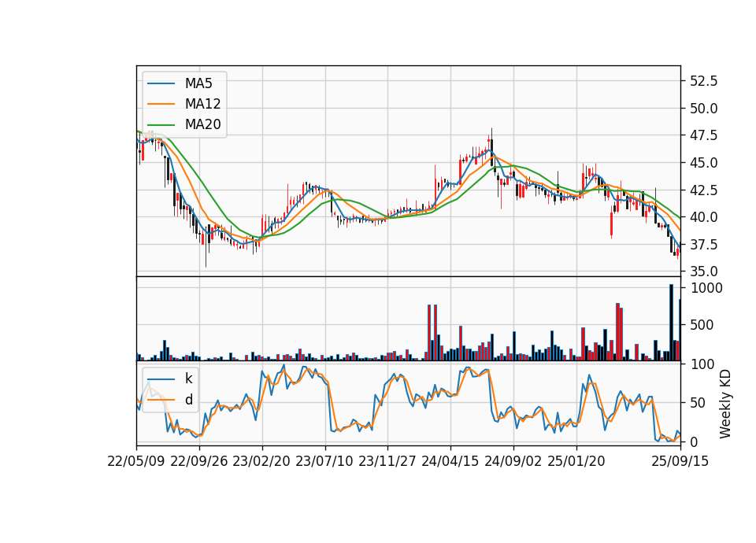
Task: Click the d legend label
Action: click(188, 400)
